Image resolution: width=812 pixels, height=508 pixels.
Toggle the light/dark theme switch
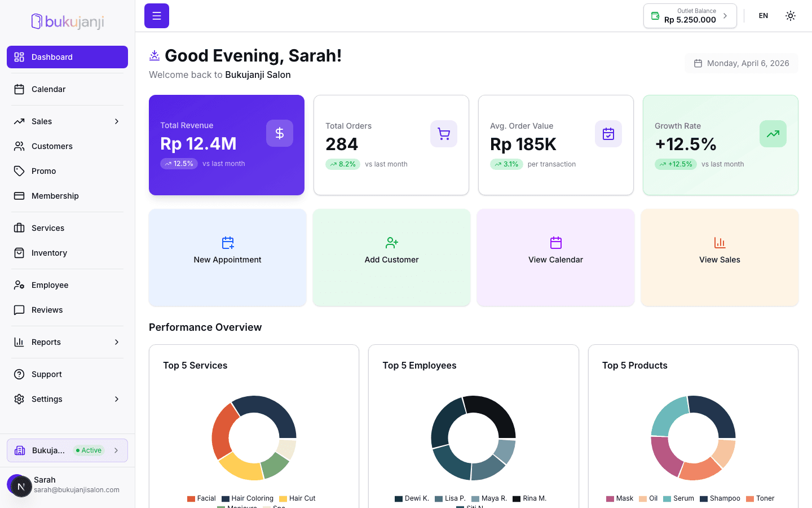(x=790, y=15)
